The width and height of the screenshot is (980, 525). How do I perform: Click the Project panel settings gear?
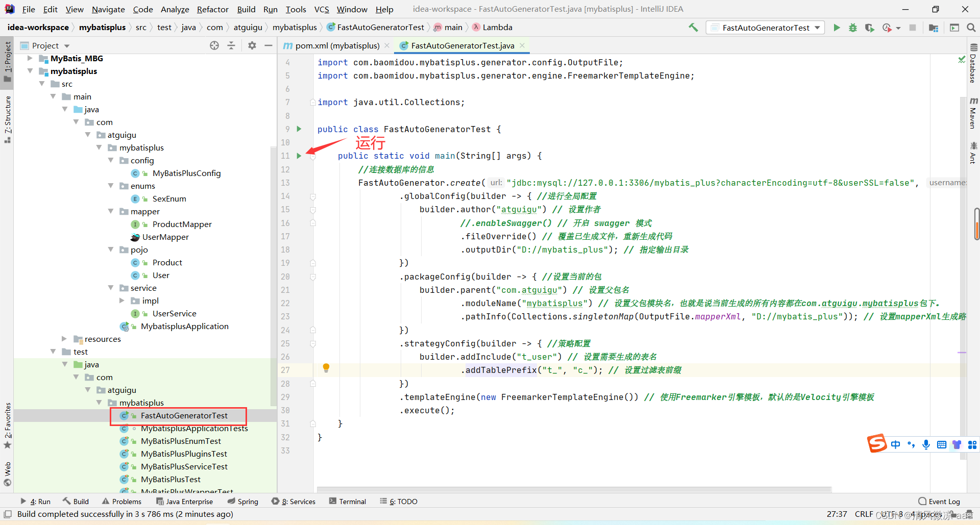252,45
